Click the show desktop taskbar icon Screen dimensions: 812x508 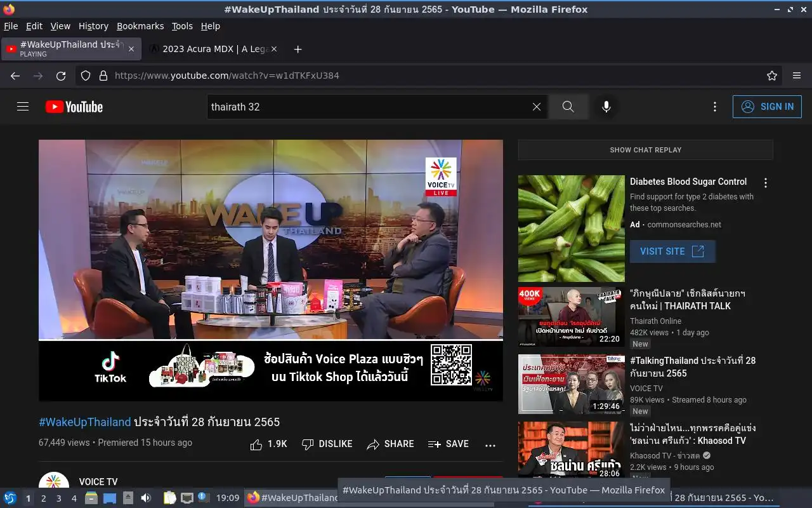[x=110, y=498]
